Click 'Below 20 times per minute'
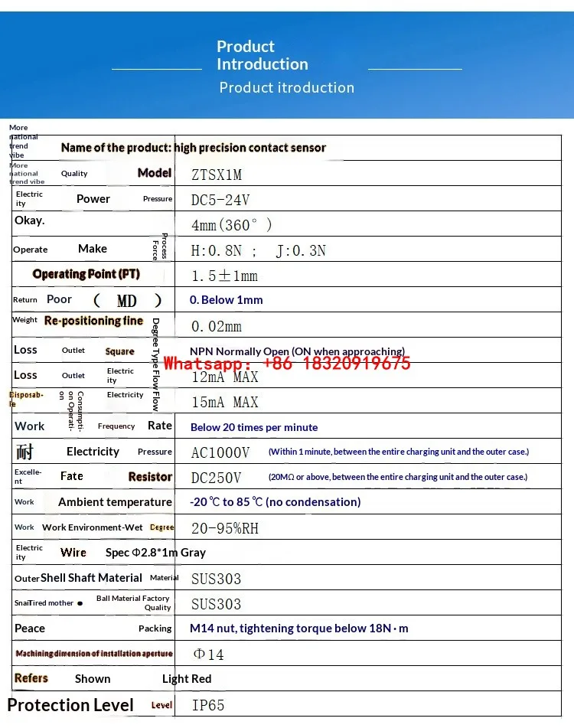This screenshot has height=728, width=574. click(x=254, y=427)
